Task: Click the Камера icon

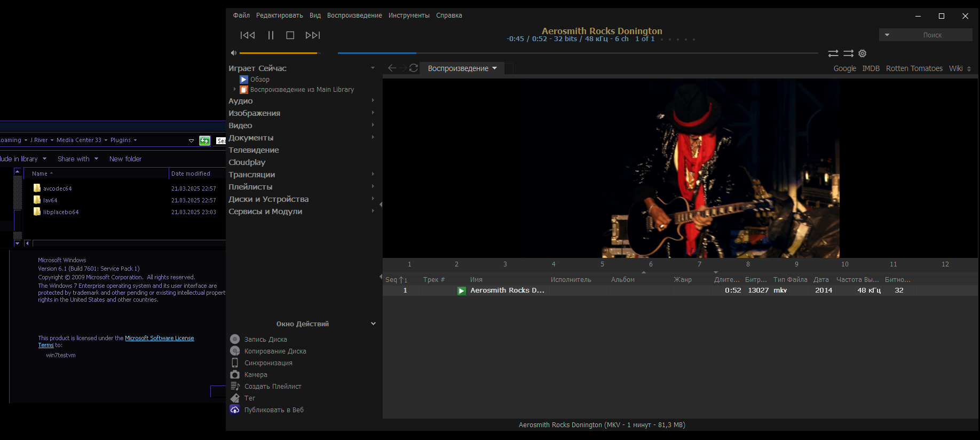Action: [x=235, y=374]
